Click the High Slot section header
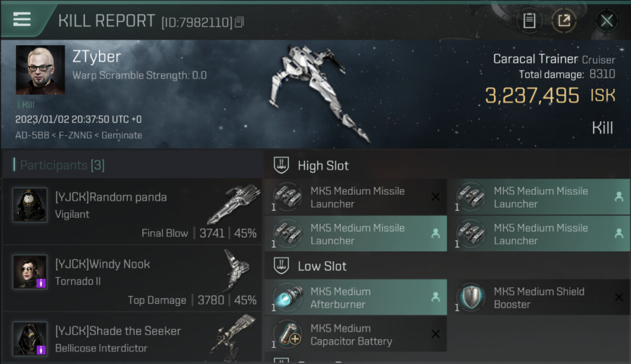 323,165
